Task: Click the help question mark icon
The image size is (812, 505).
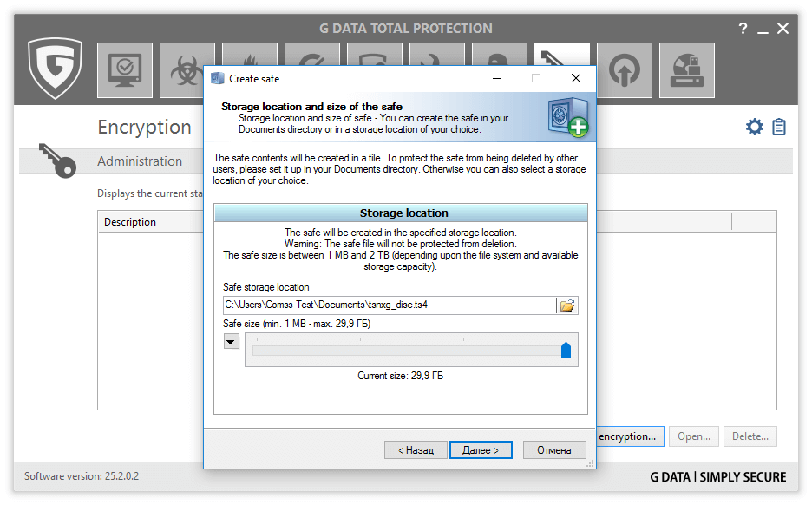Action: tap(743, 29)
